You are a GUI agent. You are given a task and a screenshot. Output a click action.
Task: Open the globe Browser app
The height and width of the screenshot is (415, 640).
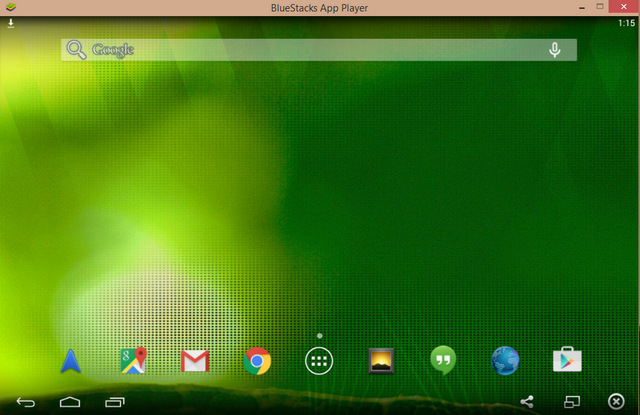(x=505, y=361)
